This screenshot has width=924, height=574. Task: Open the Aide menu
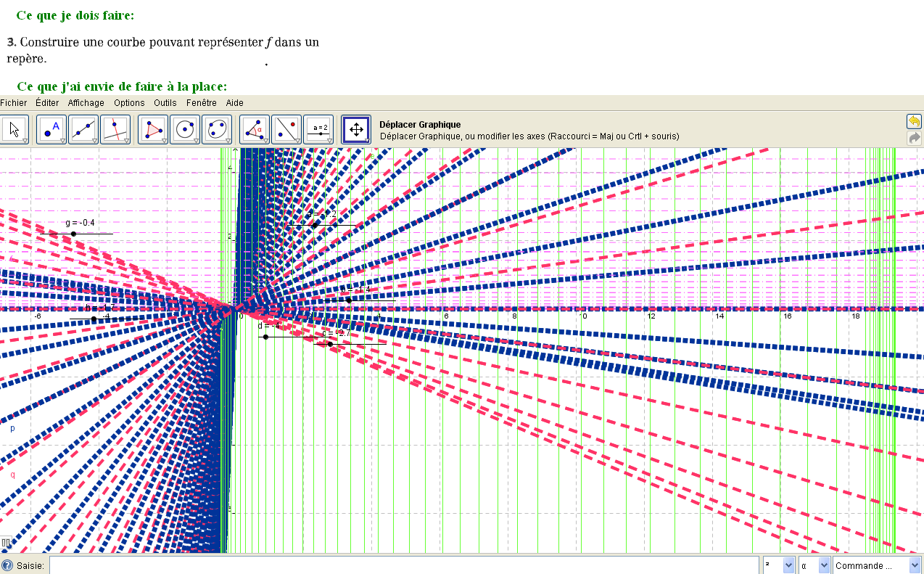tap(234, 103)
